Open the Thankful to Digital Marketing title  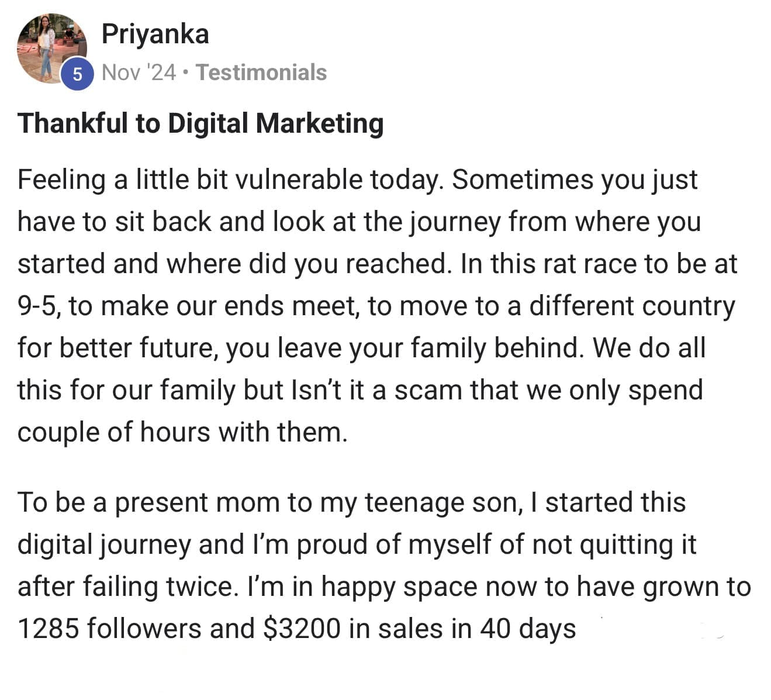tap(200, 123)
